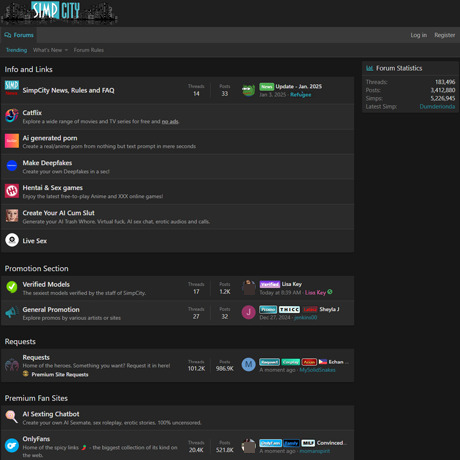This screenshot has width=460, height=460.
Task: Click the blue M user avatar
Action: pos(248,364)
